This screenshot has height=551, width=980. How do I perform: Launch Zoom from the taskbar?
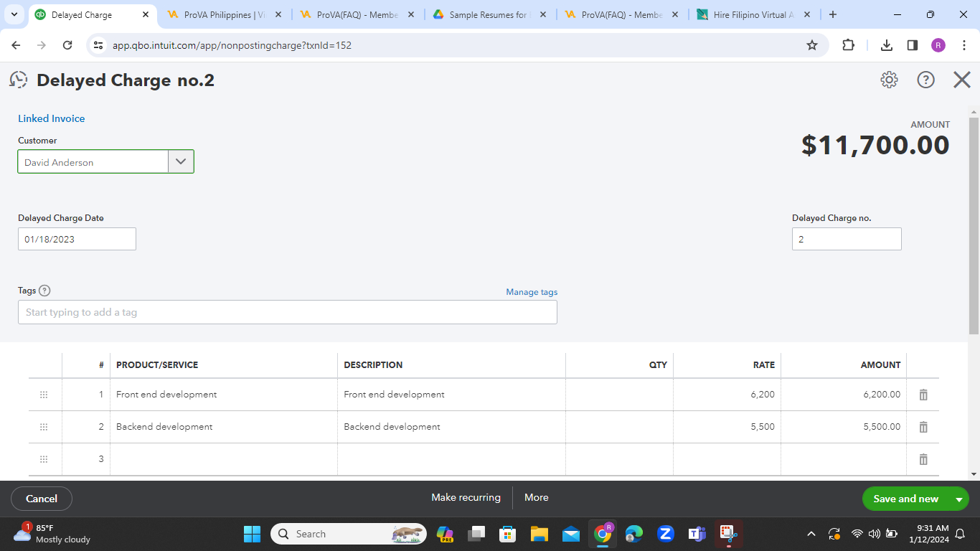click(665, 534)
